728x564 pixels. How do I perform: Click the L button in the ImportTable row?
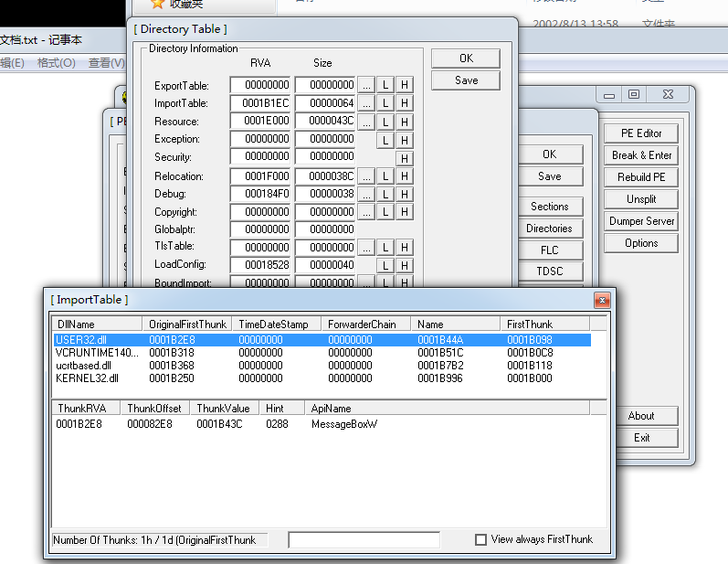[x=385, y=103]
